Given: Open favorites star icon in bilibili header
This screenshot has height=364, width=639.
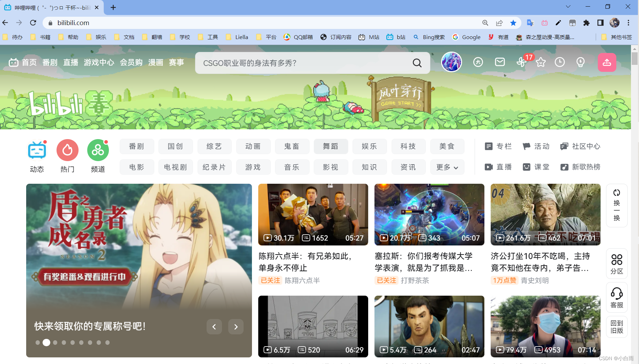Looking at the screenshot, I should [541, 62].
